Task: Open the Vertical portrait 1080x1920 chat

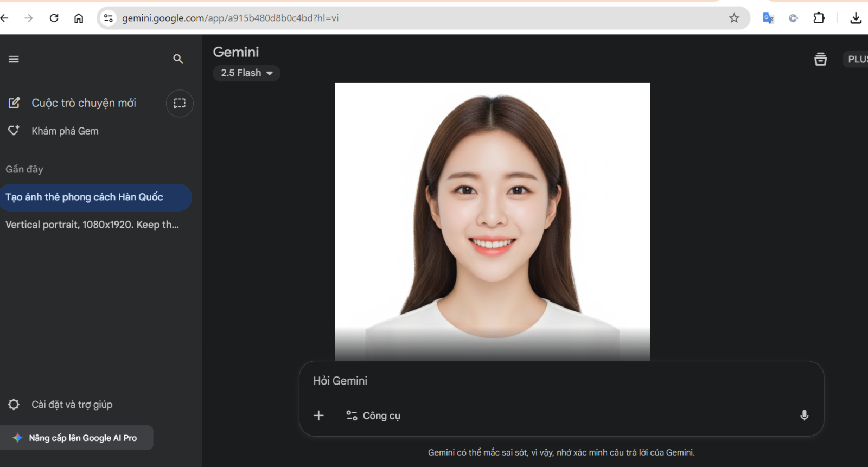Action: pyautogui.click(x=92, y=225)
